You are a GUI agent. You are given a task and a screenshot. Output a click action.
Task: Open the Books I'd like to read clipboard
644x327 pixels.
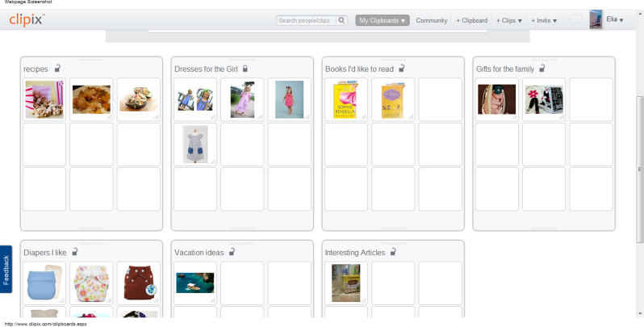pyautogui.click(x=359, y=69)
